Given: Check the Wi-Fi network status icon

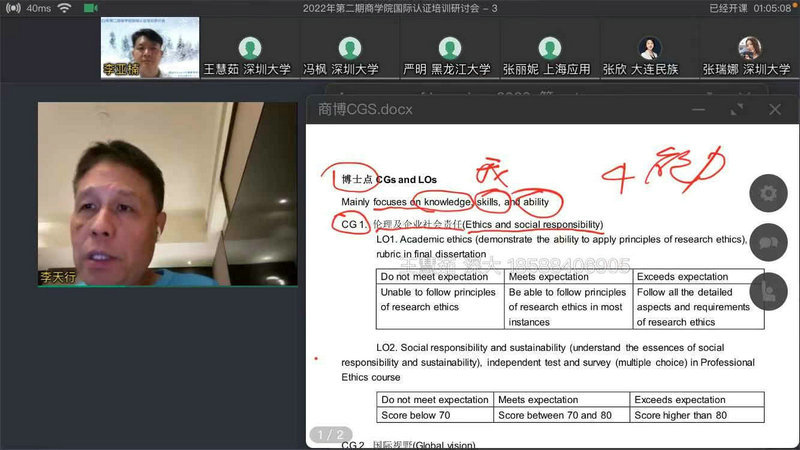Looking at the screenshot, I should coord(64,8).
